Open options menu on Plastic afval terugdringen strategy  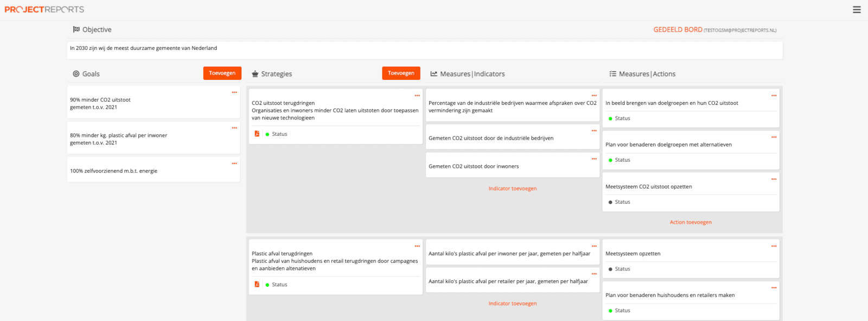point(417,246)
